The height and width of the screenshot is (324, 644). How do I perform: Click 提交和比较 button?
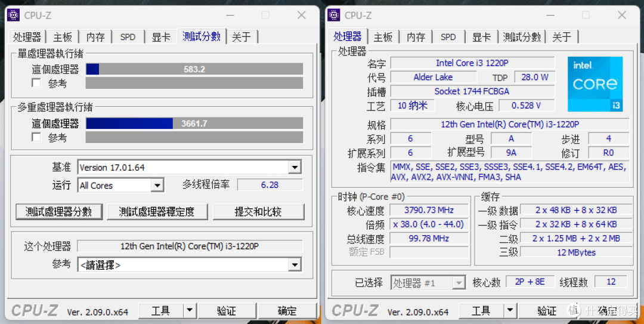click(258, 212)
